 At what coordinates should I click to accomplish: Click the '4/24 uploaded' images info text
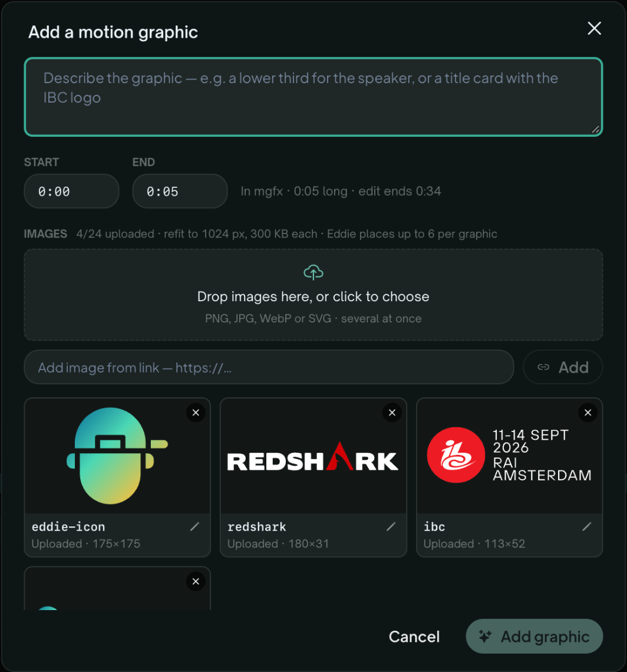point(115,234)
